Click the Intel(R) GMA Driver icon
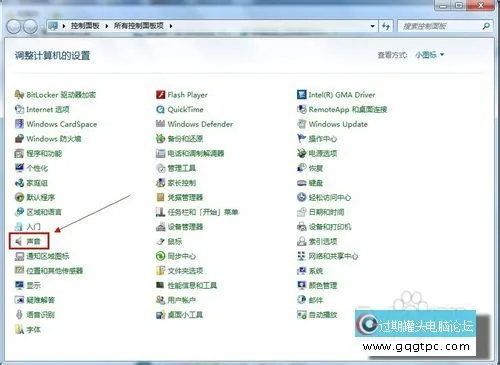The image size is (500, 365). coord(301,95)
